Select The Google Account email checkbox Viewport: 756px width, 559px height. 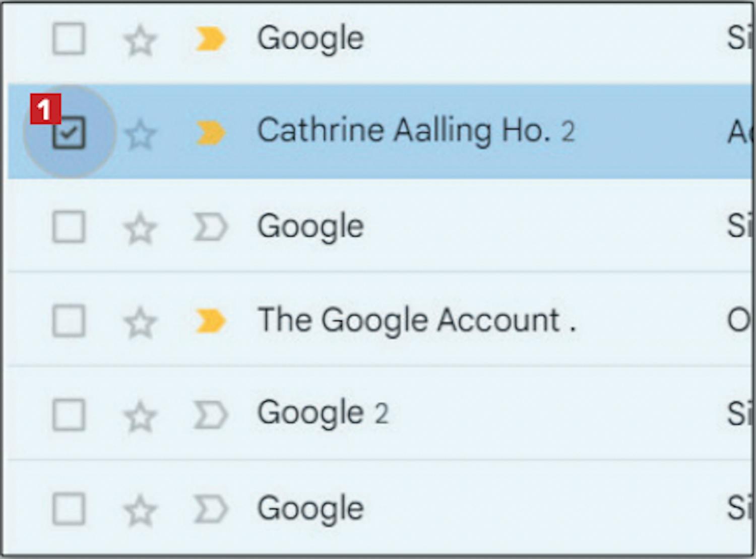point(69,321)
